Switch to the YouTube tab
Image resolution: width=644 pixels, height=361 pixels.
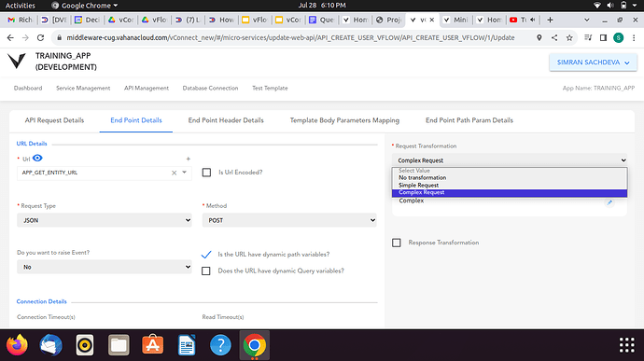(x=524, y=20)
